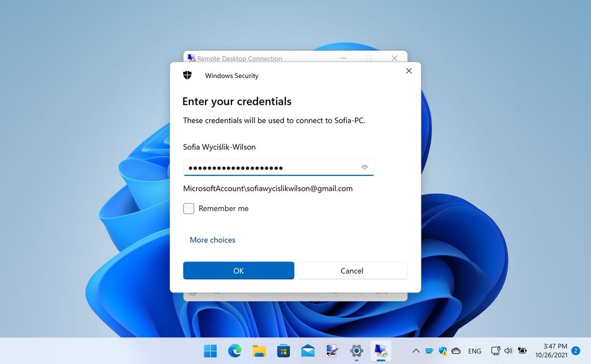
Task: Open Remote Desktop Connection from the taskbar
Action: tap(381, 351)
